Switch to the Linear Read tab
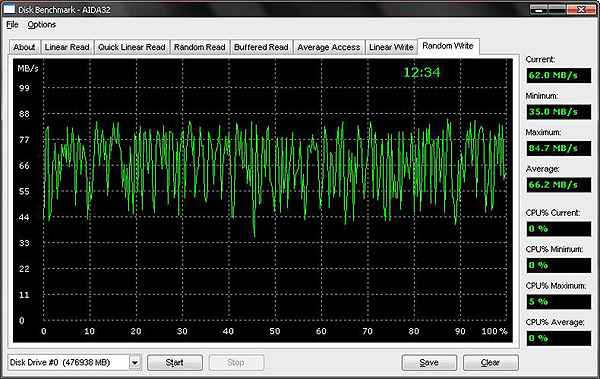The width and height of the screenshot is (600, 379). pos(67,47)
